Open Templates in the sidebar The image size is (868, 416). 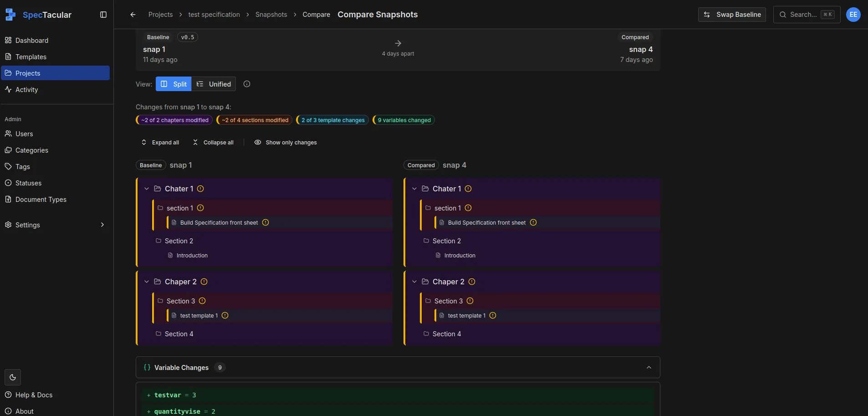(x=31, y=56)
